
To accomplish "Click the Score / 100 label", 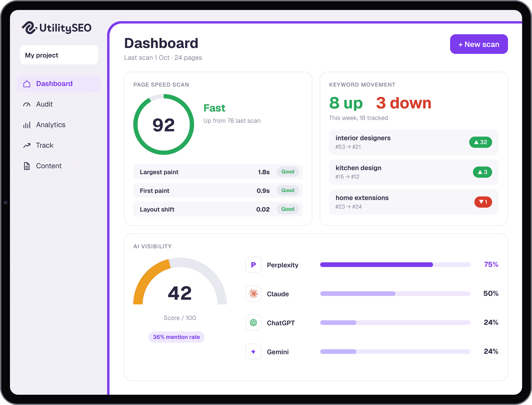I will [x=180, y=318].
